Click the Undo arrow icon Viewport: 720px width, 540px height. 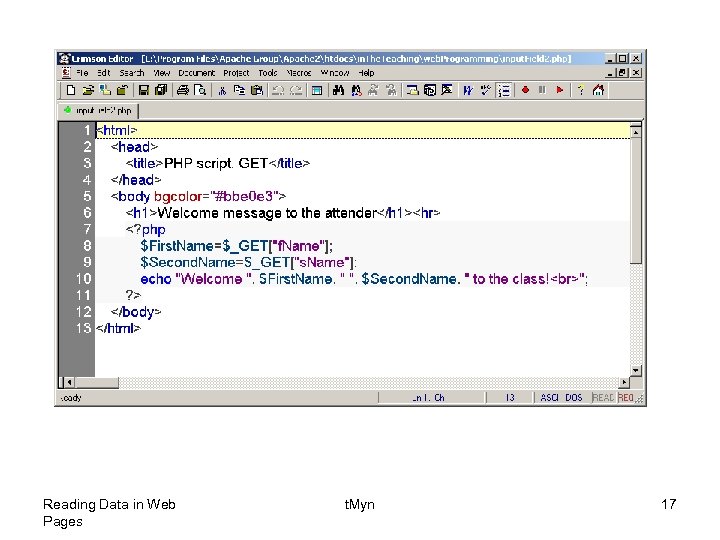coord(278,90)
